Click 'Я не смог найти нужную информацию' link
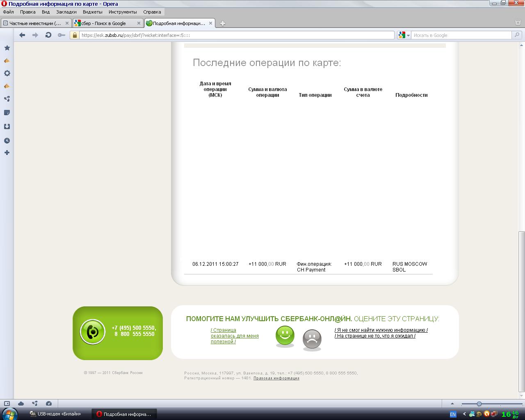 [x=381, y=330]
